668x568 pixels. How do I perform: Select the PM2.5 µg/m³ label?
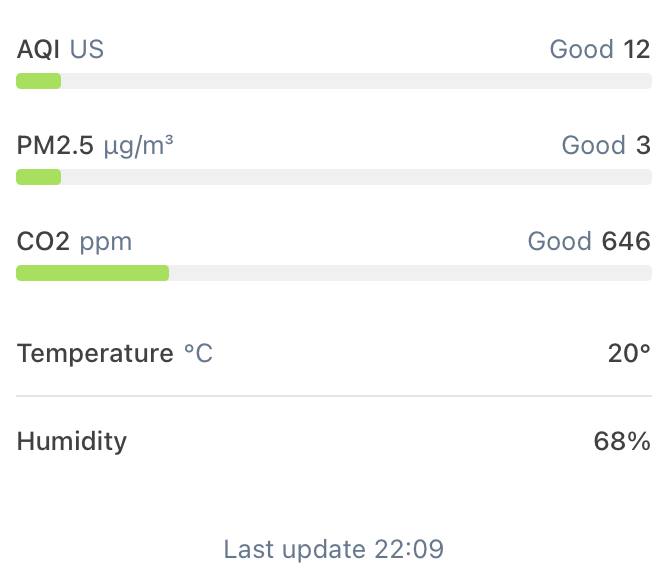[95, 145]
